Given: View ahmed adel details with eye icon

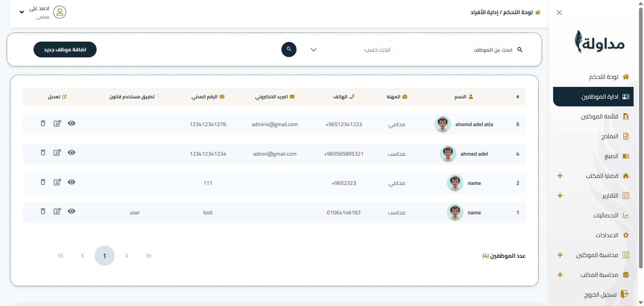Looking at the screenshot, I should click(71, 152).
